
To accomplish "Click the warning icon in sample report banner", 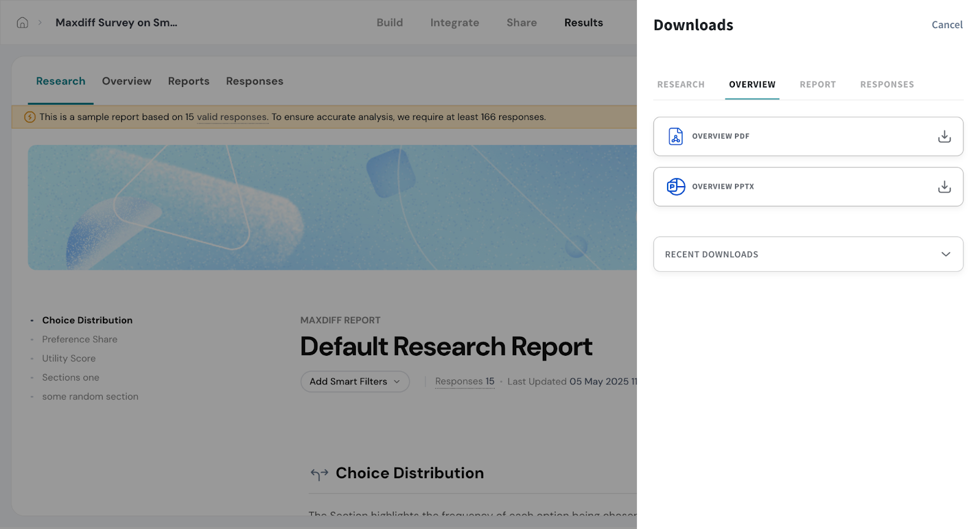I will [29, 117].
